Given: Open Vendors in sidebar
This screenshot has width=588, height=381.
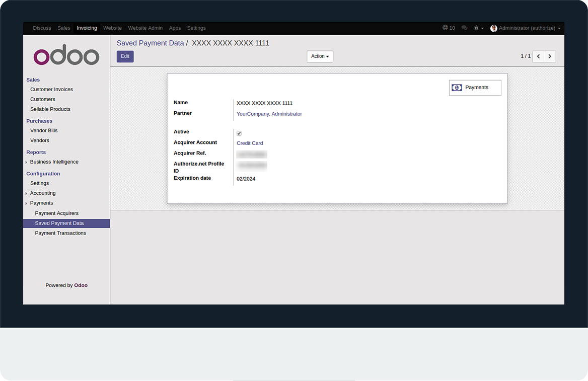Looking at the screenshot, I should pyautogui.click(x=40, y=140).
